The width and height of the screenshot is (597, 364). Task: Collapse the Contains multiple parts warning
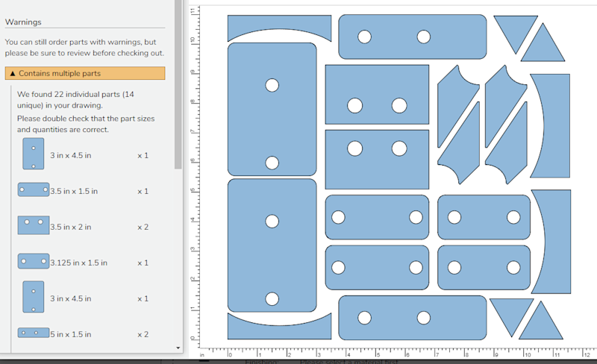coord(85,73)
